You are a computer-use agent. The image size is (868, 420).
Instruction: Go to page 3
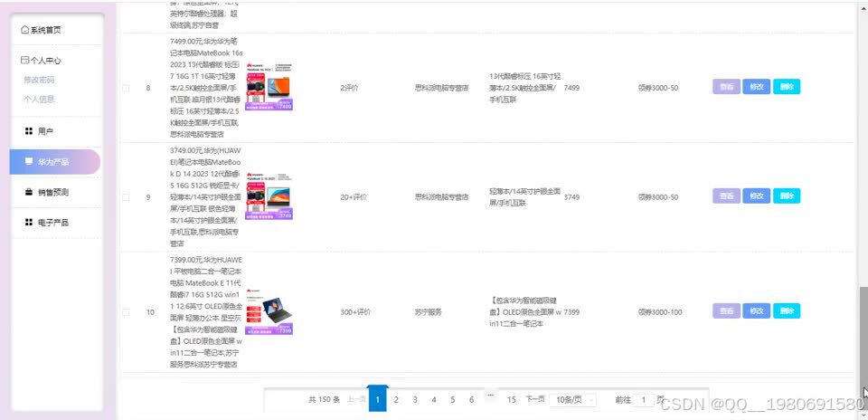pyautogui.click(x=415, y=399)
